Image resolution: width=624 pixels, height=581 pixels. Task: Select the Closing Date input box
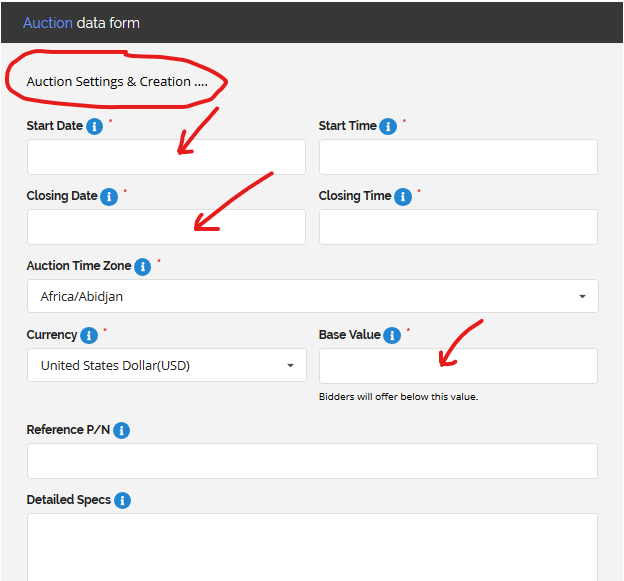[166, 227]
